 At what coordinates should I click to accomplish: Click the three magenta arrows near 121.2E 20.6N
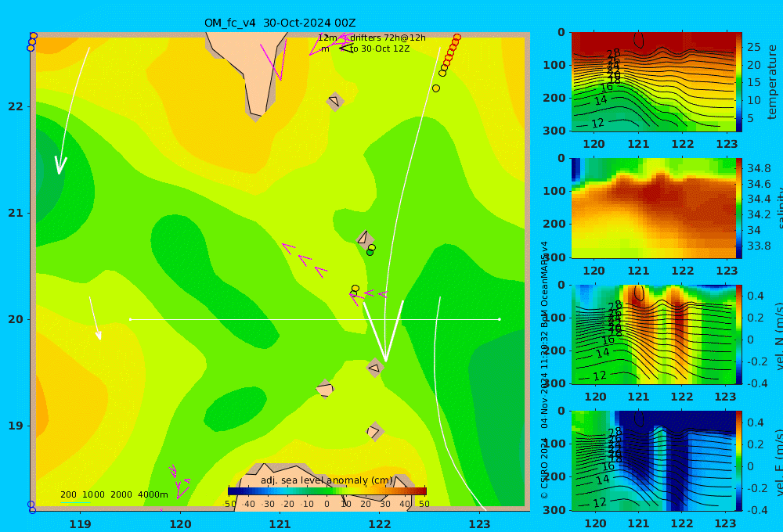pyautogui.click(x=305, y=260)
